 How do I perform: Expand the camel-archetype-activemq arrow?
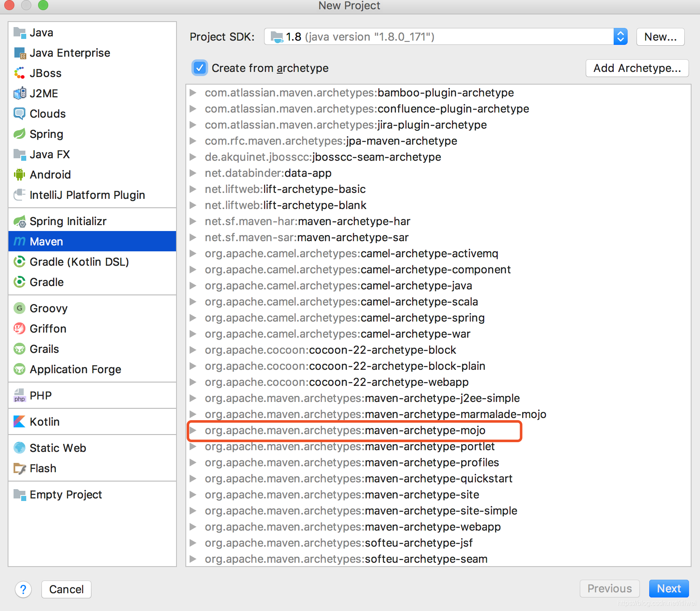coord(193,253)
